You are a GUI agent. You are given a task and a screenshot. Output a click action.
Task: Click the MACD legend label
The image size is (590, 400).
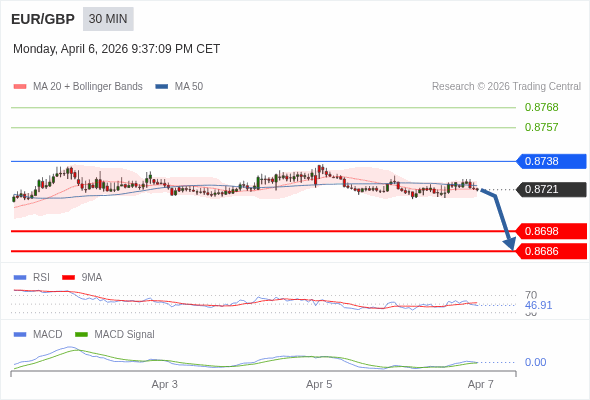click(47, 335)
